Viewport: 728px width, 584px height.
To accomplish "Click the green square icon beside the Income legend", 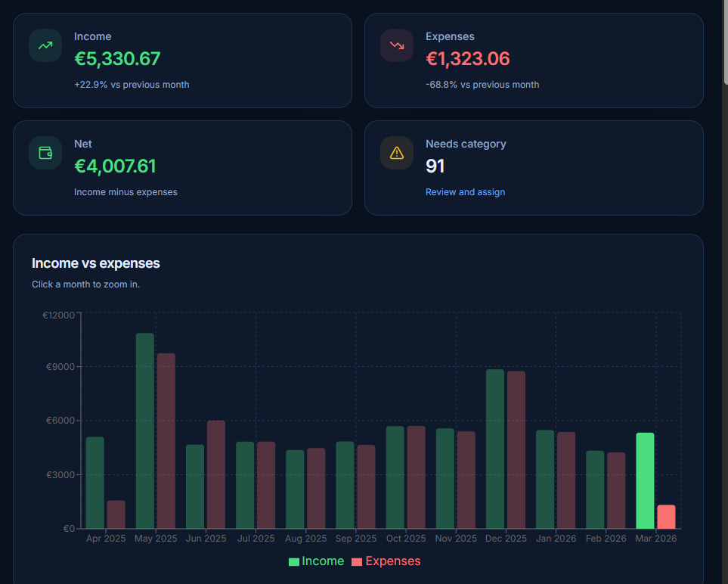I will (x=296, y=561).
